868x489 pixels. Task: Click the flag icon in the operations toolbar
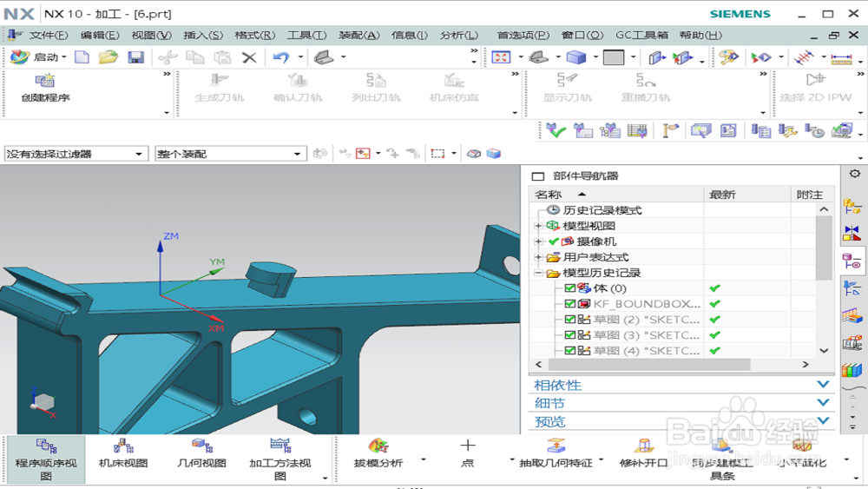(x=670, y=130)
